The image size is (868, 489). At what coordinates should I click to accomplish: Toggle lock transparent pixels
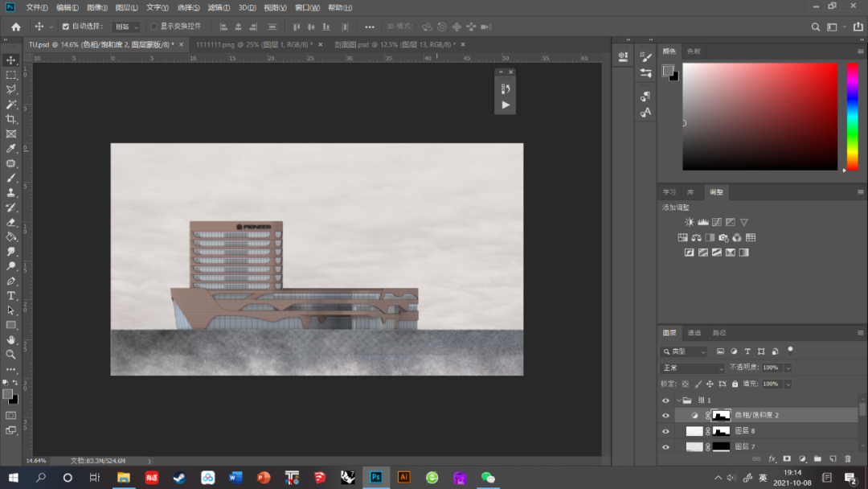point(686,384)
